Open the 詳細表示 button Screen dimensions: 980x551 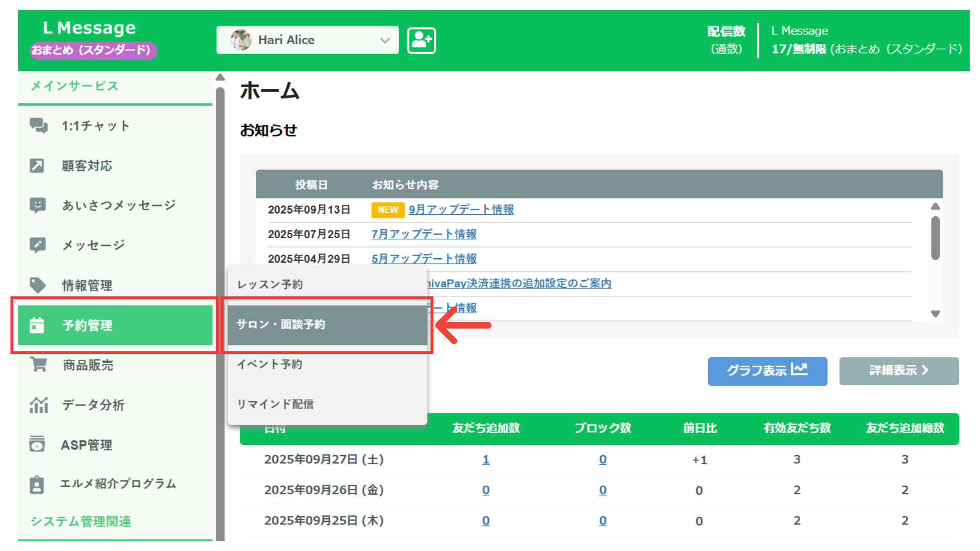[x=899, y=371]
